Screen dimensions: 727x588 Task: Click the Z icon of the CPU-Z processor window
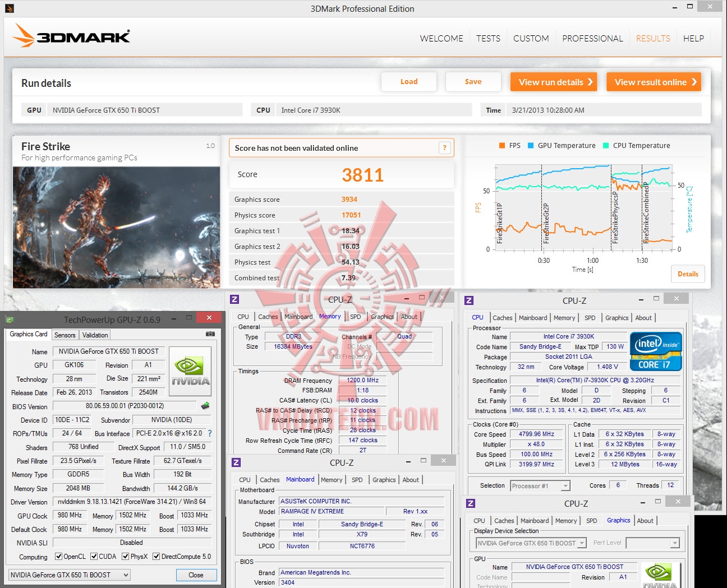(x=469, y=300)
